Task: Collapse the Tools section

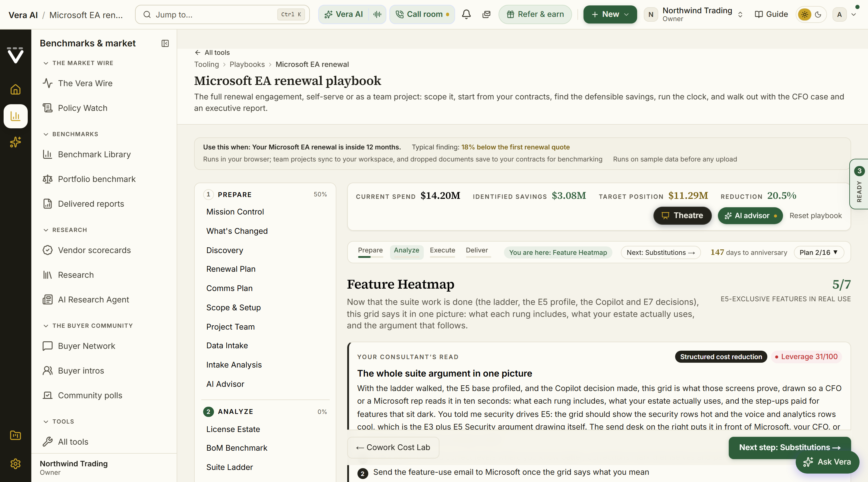Action: 46,422
